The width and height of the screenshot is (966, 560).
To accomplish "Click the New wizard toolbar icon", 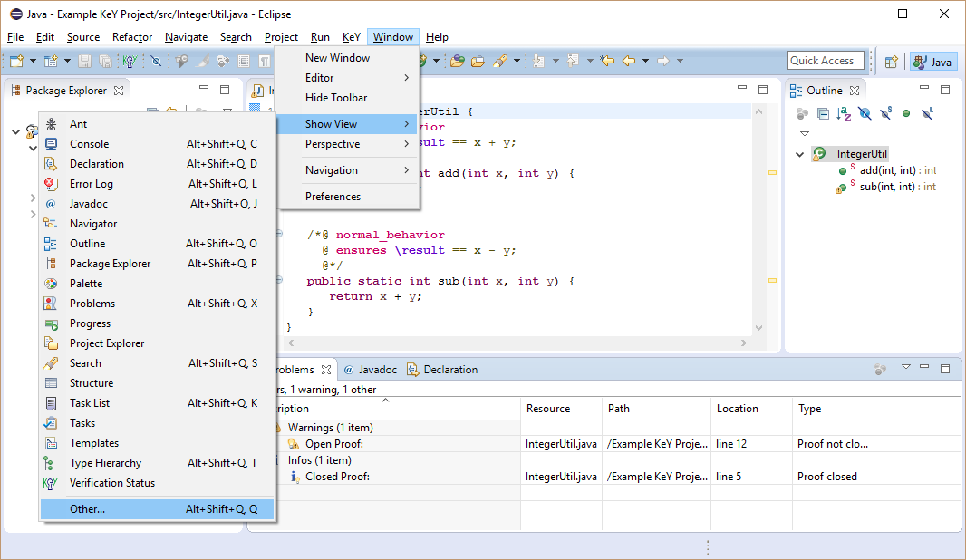I will click(x=16, y=61).
